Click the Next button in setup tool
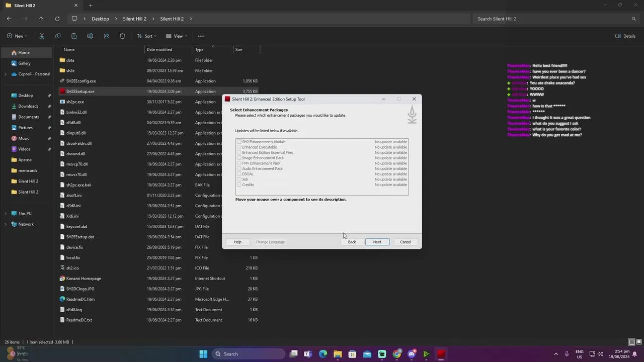The image size is (644, 362). 377,242
